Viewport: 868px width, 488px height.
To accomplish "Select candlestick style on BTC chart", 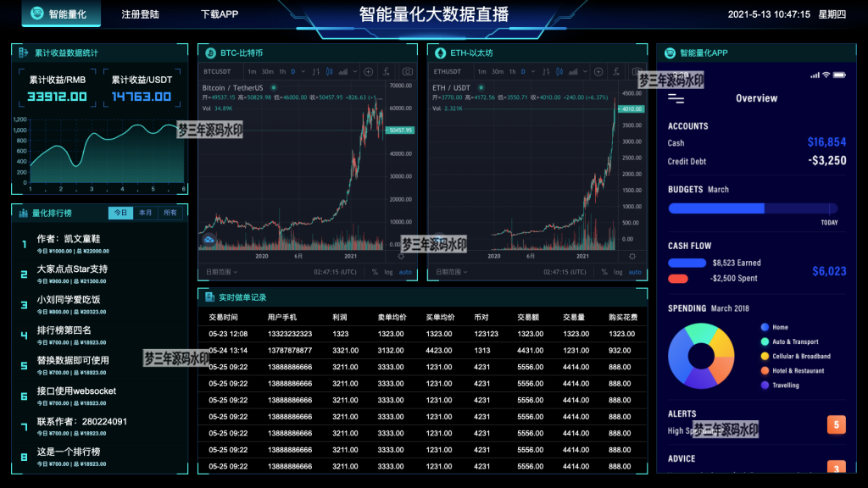I will click(x=330, y=71).
